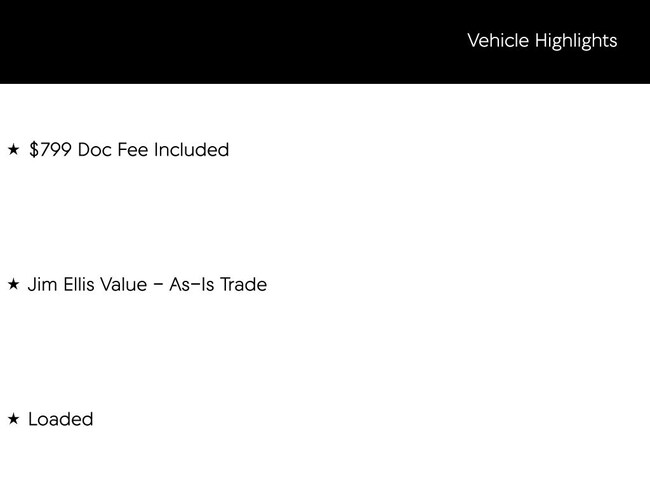This screenshot has height=488, width=650.
Task: Select the "$799 Doc Fee Included" highlight
Action: 129,150
